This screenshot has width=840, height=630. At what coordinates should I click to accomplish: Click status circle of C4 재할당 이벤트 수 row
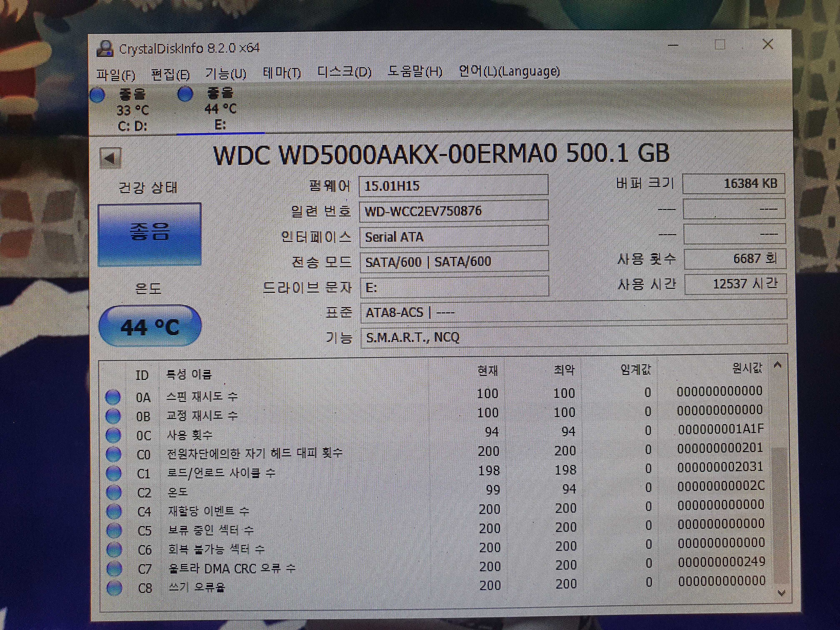[114, 511]
